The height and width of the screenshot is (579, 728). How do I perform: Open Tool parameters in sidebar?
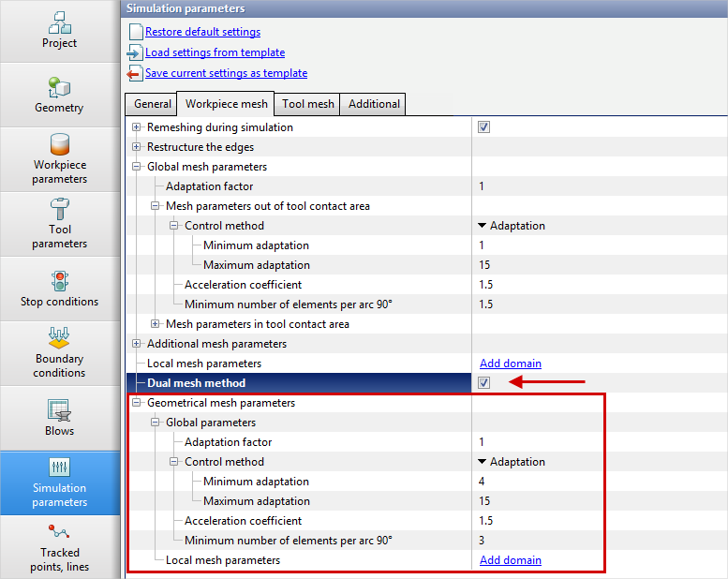tap(60, 224)
